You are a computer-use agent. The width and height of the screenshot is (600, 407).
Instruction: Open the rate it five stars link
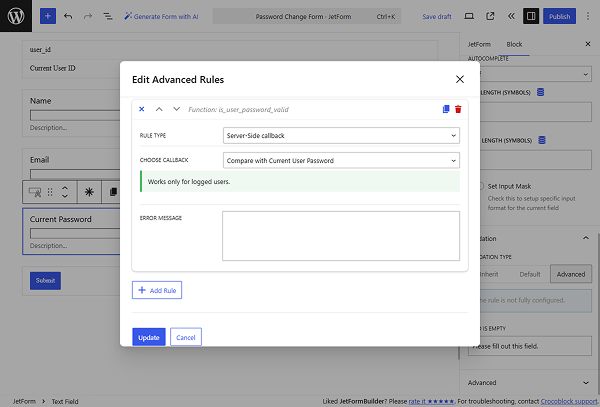[432, 401]
